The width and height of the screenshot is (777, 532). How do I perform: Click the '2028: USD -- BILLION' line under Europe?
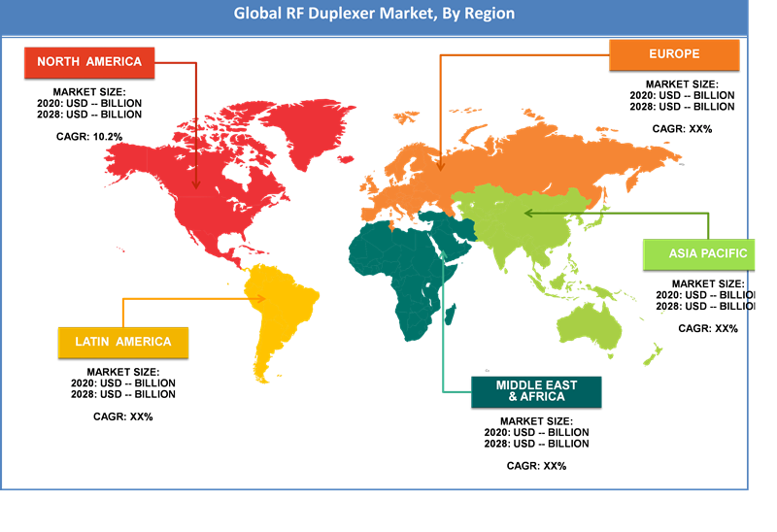click(x=682, y=107)
